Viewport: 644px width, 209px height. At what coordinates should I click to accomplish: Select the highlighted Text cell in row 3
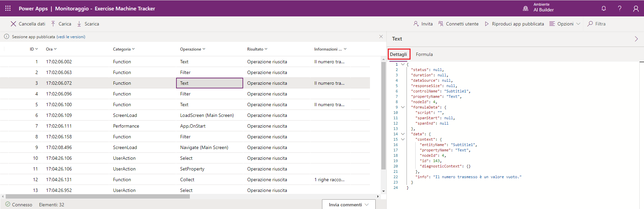(210, 83)
